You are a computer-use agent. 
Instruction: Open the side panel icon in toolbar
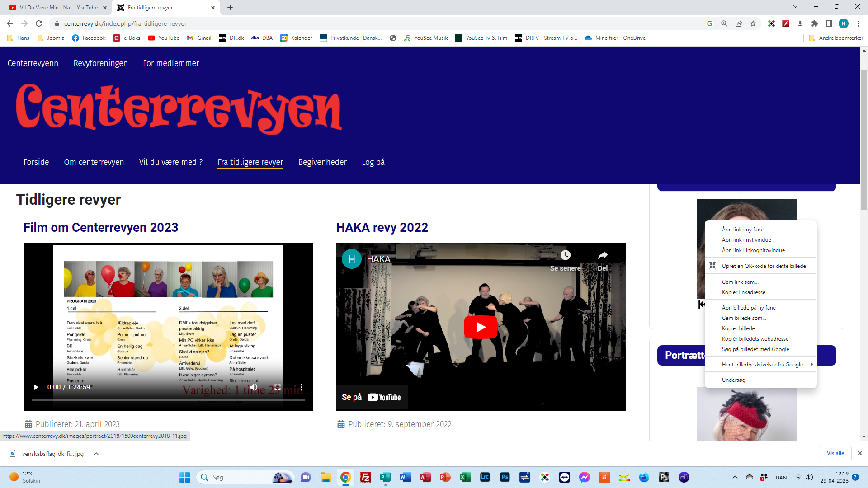[x=829, y=23]
